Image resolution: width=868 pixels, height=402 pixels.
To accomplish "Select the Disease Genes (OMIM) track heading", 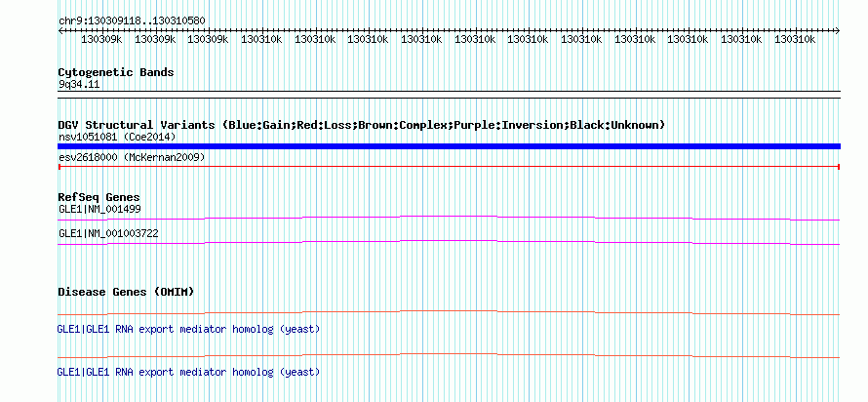I will (126, 292).
